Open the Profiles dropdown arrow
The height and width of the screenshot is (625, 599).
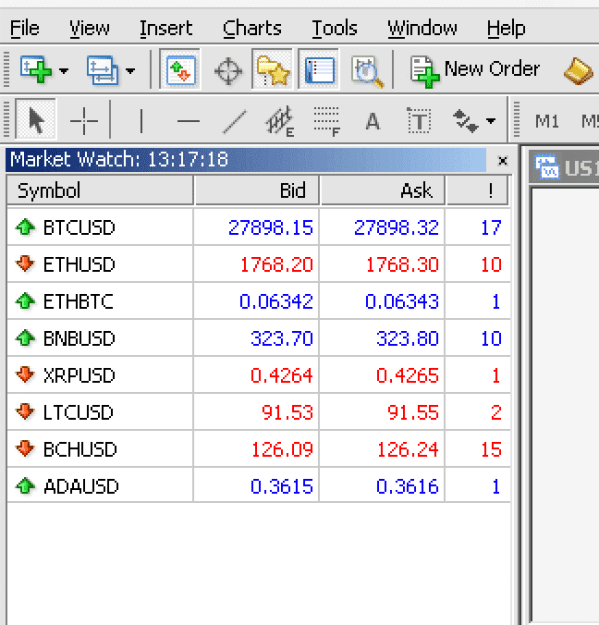[x=130, y=71]
